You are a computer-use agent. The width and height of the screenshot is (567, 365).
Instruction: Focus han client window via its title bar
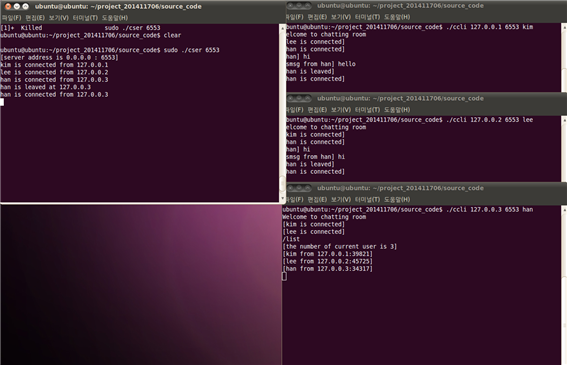[400, 188]
